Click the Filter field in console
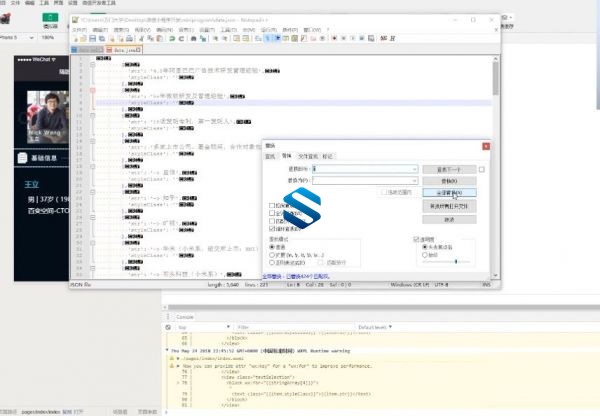The image size is (600, 416). pyautogui.click(x=295, y=327)
